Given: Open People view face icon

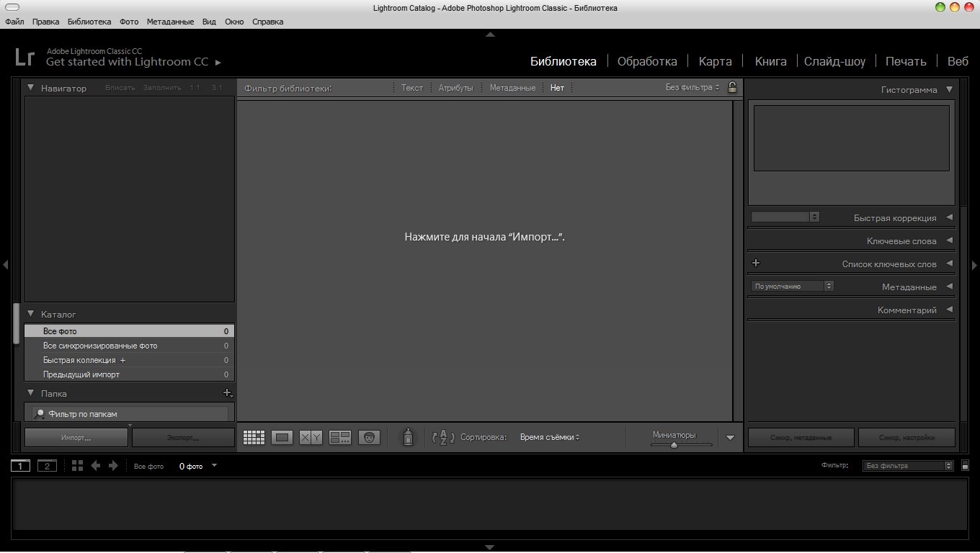Looking at the screenshot, I should (369, 437).
